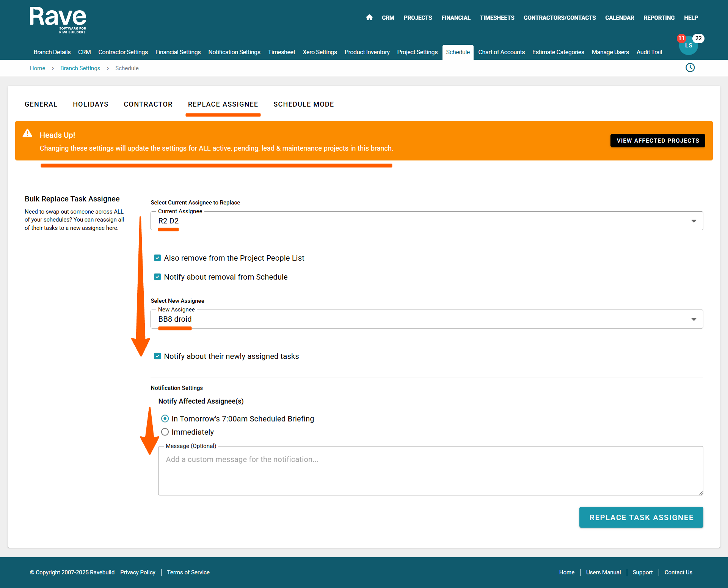Image resolution: width=728 pixels, height=588 pixels.
Task: Open the New Assignee dropdown arrow
Action: [x=693, y=319]
